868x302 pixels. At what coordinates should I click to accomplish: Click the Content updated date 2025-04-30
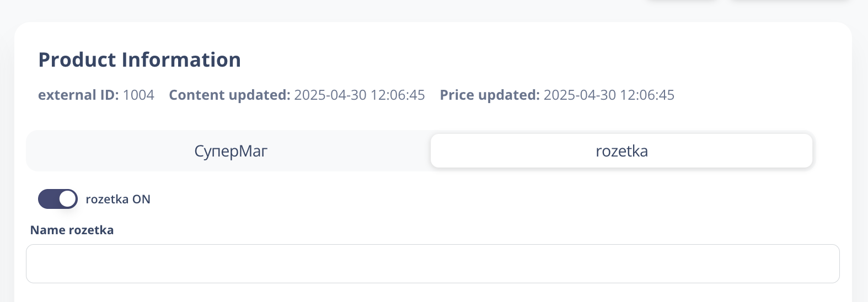(330, 95)
